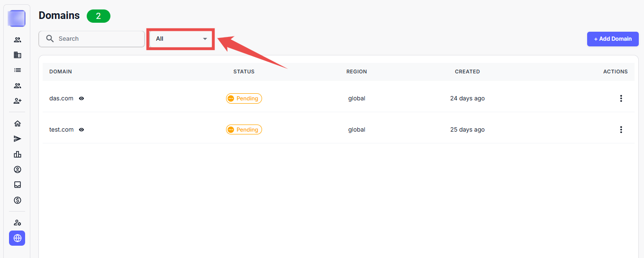This screenshot has height=258, width=644.
Task: Open the three-dot menu for test.com
Action: [x=621, y=130]
